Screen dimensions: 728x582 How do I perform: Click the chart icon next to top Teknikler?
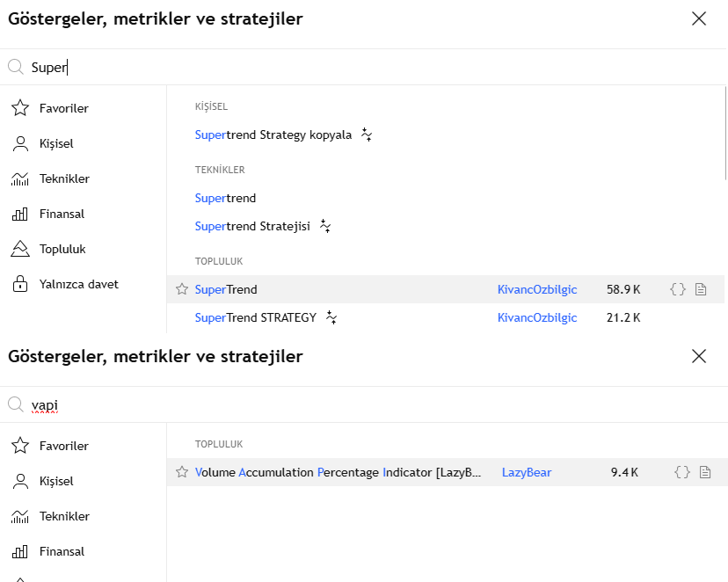[20, 178]
